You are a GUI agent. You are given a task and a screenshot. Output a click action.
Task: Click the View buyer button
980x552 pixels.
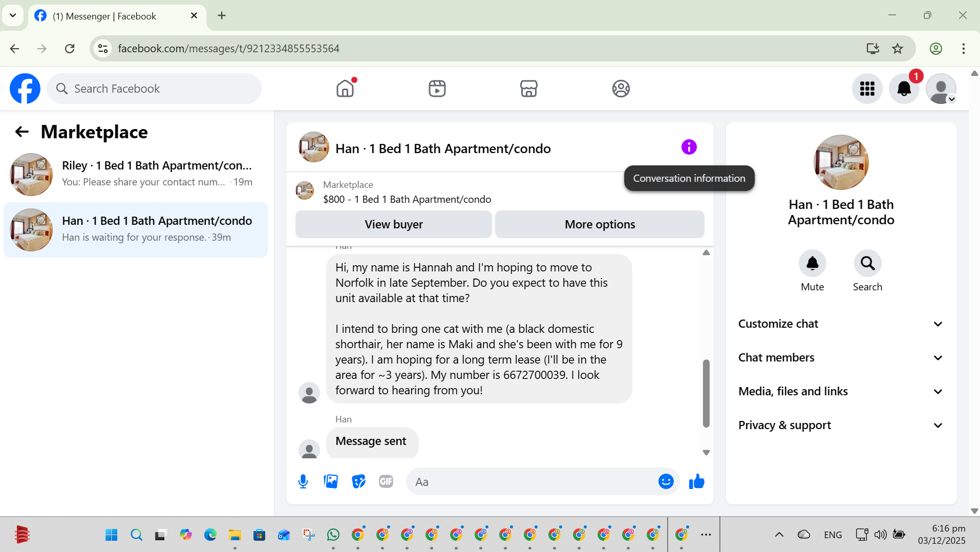click(394, 224)
